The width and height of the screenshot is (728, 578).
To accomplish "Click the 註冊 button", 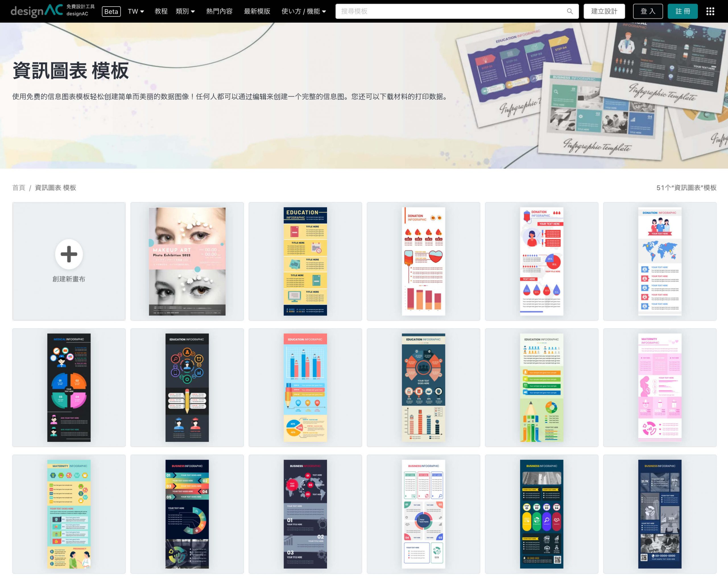I will pos(682,11).
